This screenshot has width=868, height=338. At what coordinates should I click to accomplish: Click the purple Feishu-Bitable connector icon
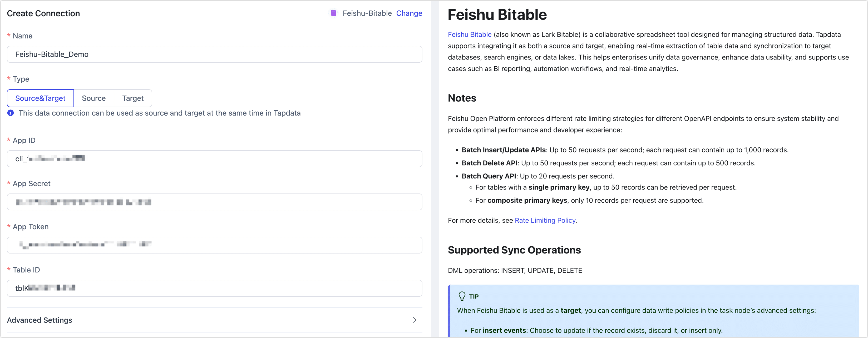(x=333, y=13)
